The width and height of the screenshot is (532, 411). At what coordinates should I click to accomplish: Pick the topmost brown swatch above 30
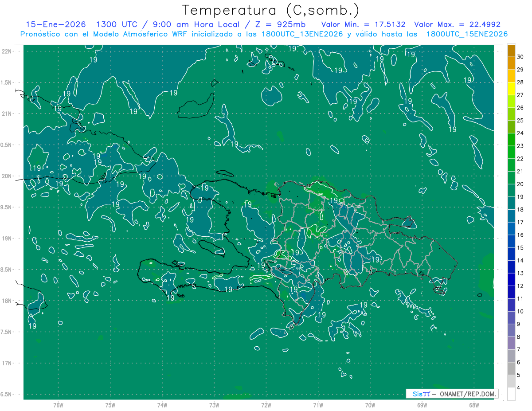511,51
